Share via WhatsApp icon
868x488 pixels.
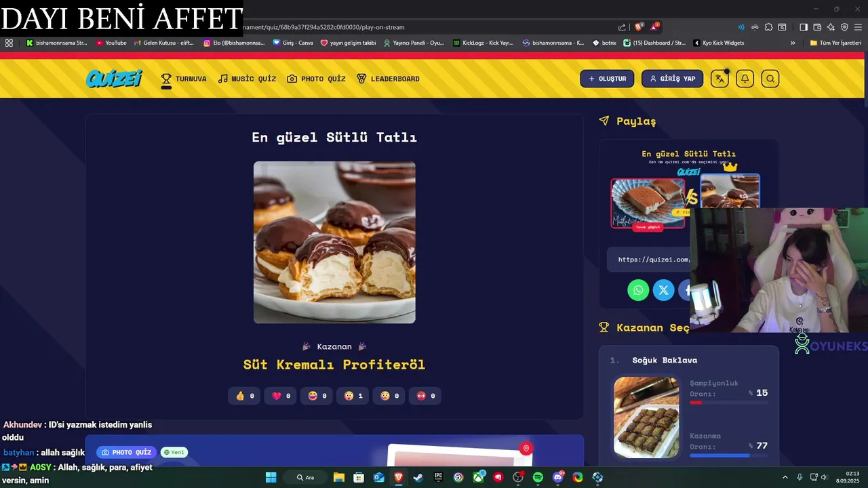(x=638, y=290)
